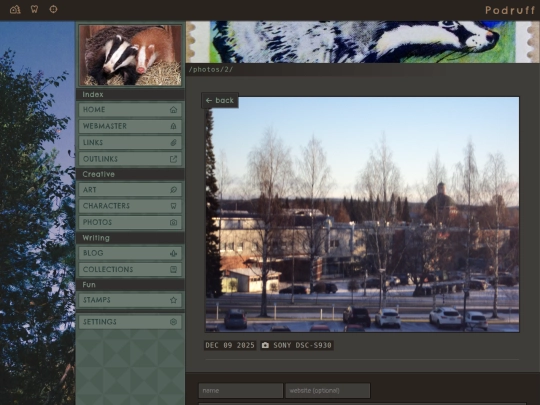This screenshot has height=405, width=540.
Task: Click the paperclip icon on LINKS row
Action: [x=173, y=143]
